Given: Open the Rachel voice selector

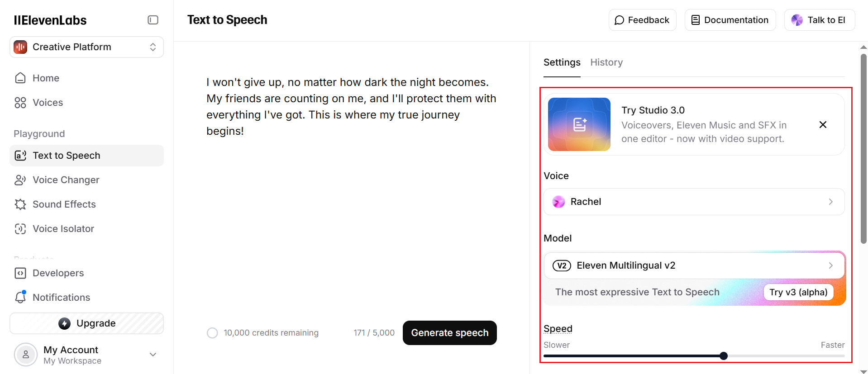Looking at the screenshot, I should click(x=694, y=202).
